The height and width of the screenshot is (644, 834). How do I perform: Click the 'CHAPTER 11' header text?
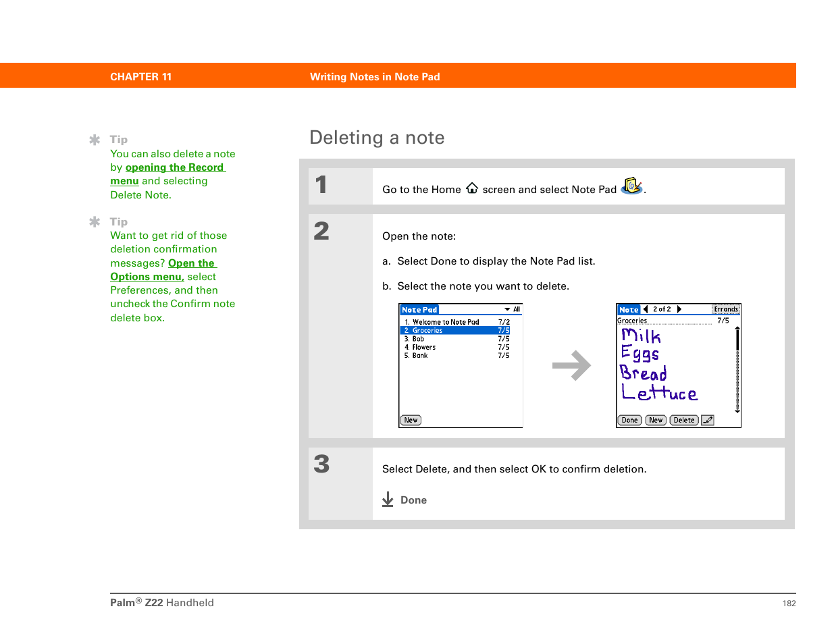[140, 77]
